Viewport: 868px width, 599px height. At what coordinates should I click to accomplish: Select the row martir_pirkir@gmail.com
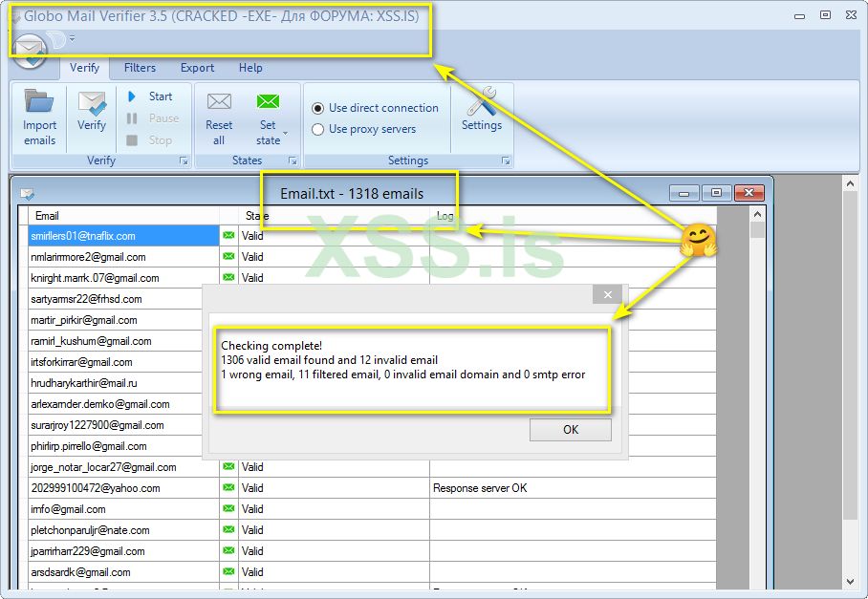pyautogui.click(x=115, y=320)
